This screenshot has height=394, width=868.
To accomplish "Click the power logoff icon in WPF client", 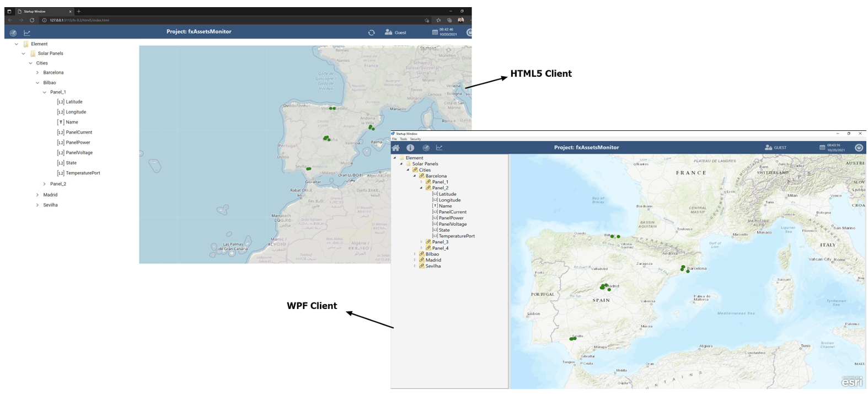I will pos(859,147).
